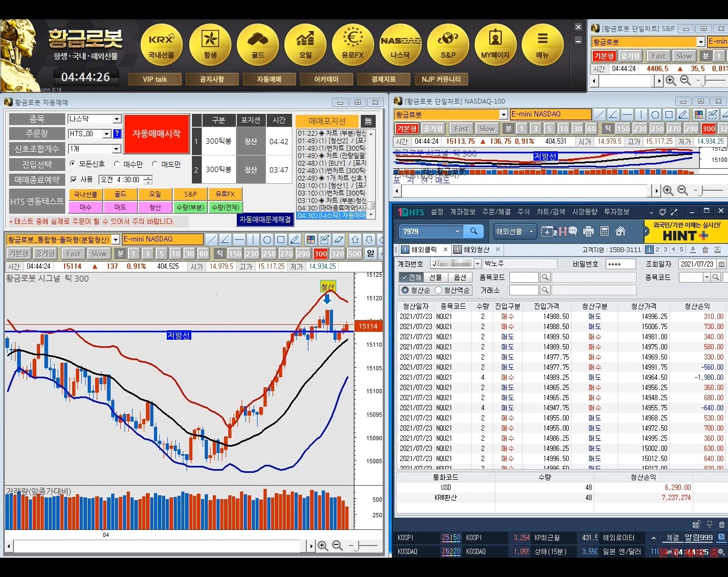Open 계좌정보 menu in 1QHTS
Viewport: 728px width, 577px height.
[x=462, y=212]
